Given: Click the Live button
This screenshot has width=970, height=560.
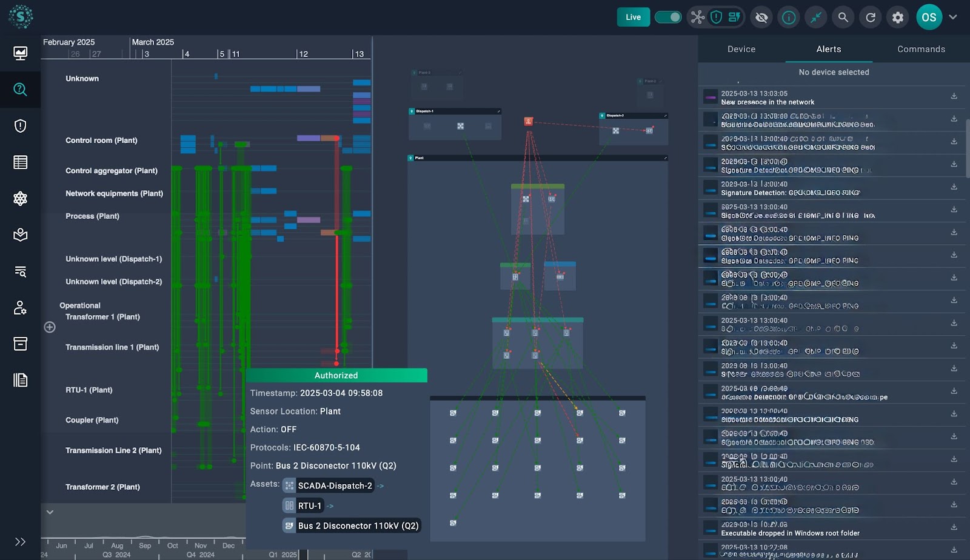Looking at the screenshot, I should click(633, 17).
